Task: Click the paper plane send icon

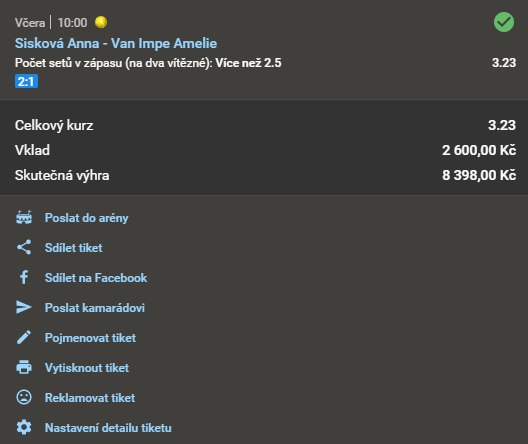Action: tap(24, 307)
